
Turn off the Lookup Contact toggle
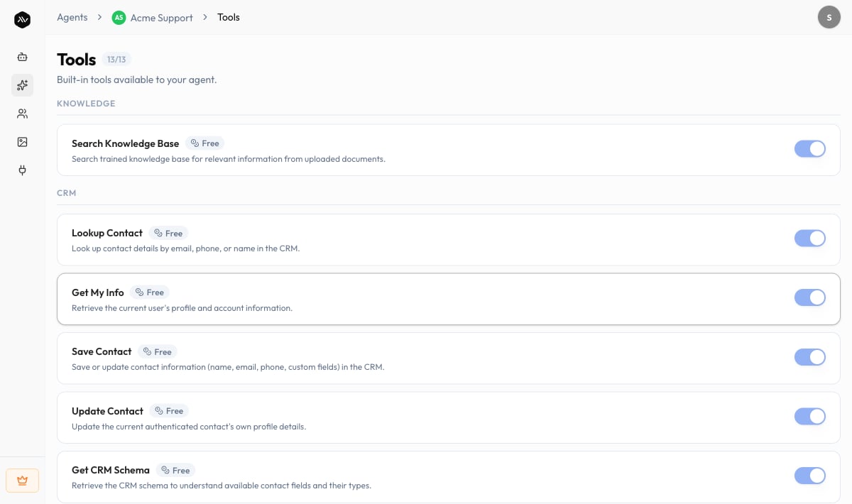click(810, 238)
